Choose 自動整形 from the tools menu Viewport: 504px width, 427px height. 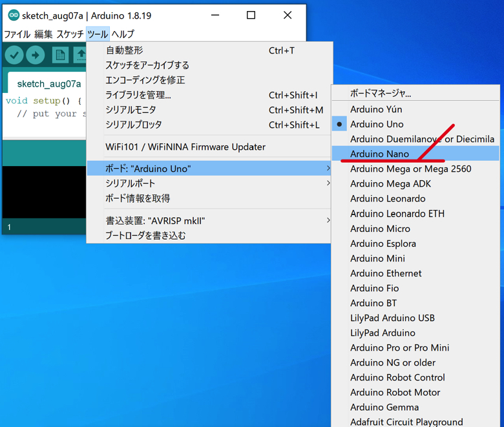tap(209, 50)
